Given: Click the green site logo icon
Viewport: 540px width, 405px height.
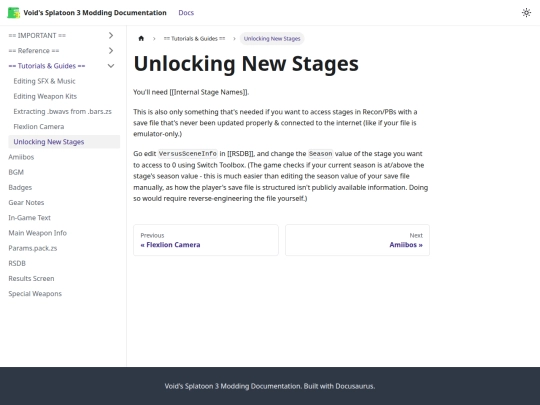Looking at the screenshot, I should [13, 13].
